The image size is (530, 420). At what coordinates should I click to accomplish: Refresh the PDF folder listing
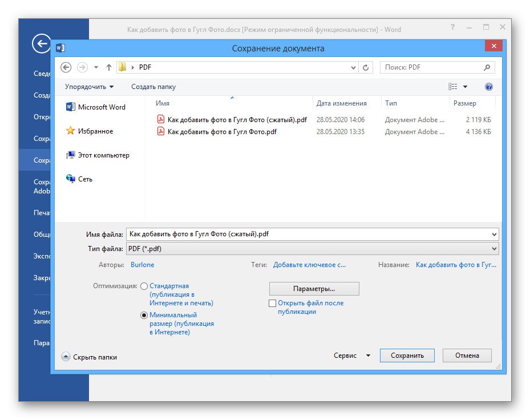tap(366, 68)
